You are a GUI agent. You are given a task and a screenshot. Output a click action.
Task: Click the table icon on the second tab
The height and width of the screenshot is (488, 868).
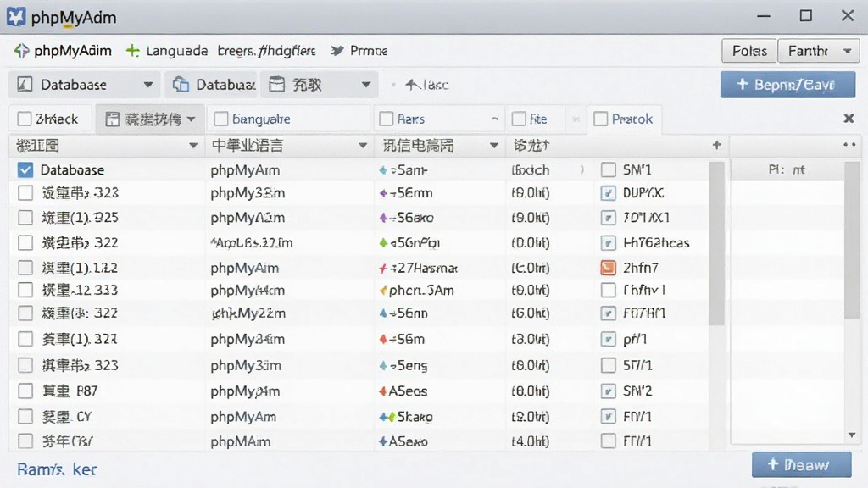click(x=113, y=119)
